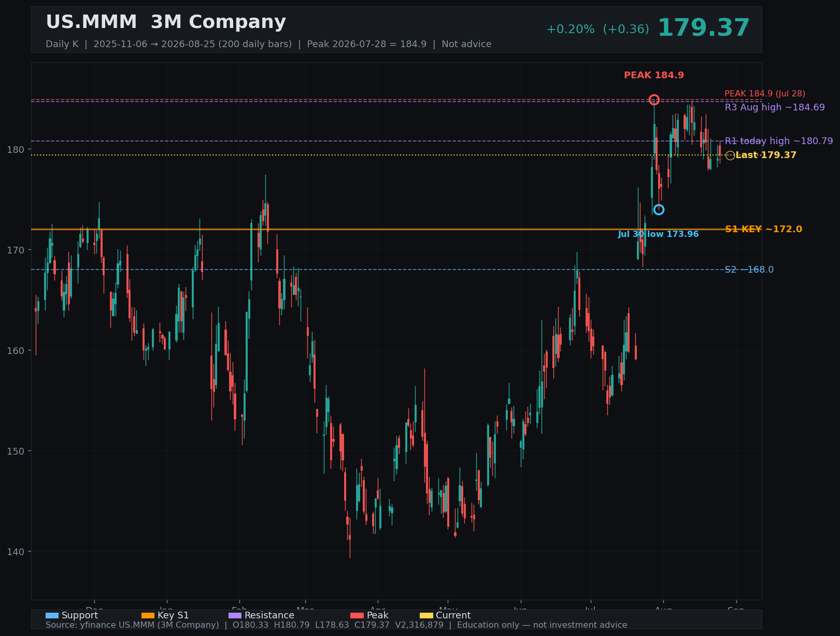The width and height of the screenshot is (840, 636).
Task: Click the 'Jul 30 low 173.96' annotation
Action: coord(658,234)
